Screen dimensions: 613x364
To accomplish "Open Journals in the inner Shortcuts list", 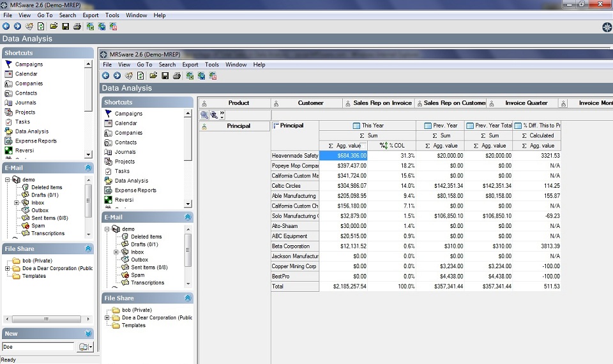I will [125, 152].
